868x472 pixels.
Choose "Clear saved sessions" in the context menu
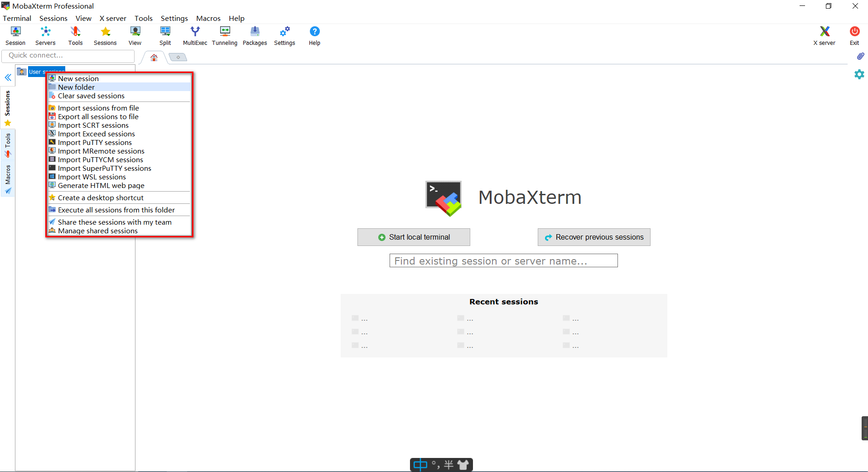[x=92, y=96]
